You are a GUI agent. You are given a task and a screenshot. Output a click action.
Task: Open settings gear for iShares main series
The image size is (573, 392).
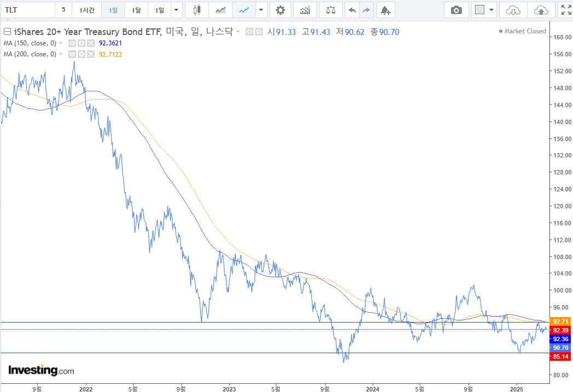(259, 32)
